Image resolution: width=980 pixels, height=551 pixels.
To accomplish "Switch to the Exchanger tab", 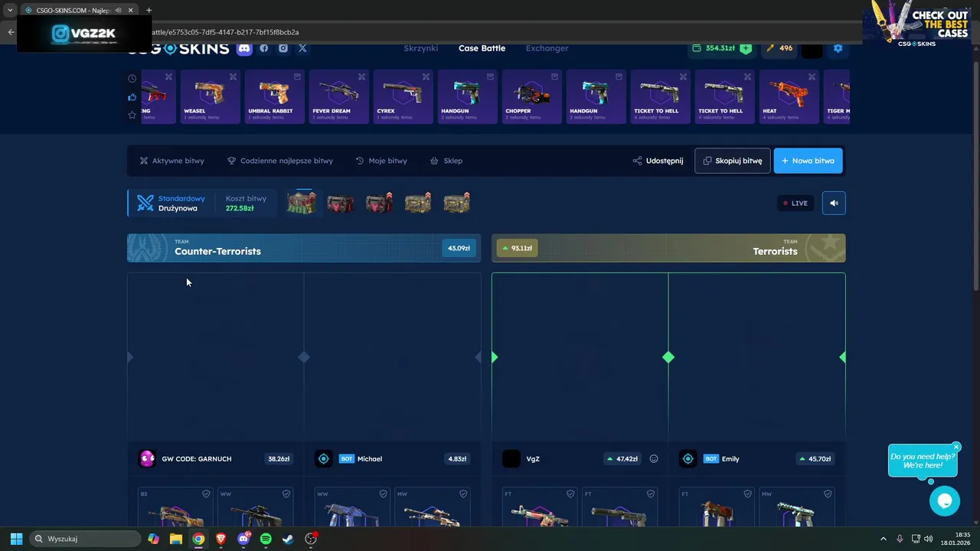I will click(547, 48).
